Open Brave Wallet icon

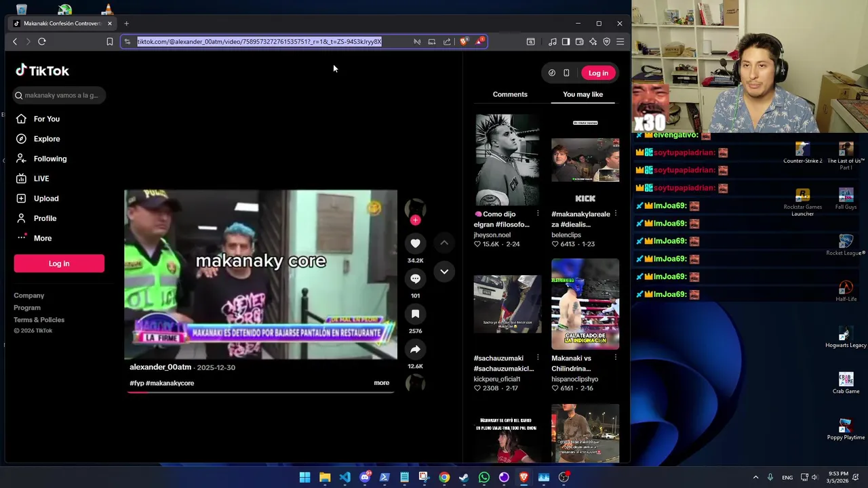coord(579,41)
